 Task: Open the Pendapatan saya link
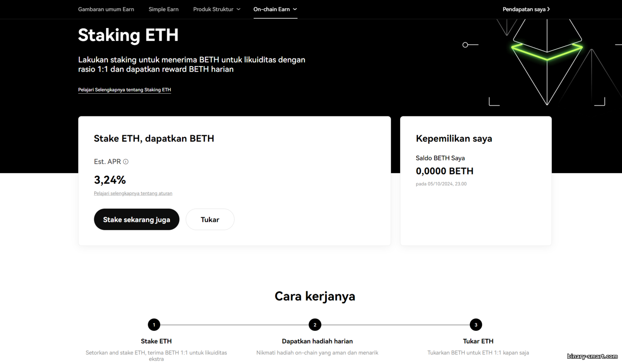coord(526,9)
